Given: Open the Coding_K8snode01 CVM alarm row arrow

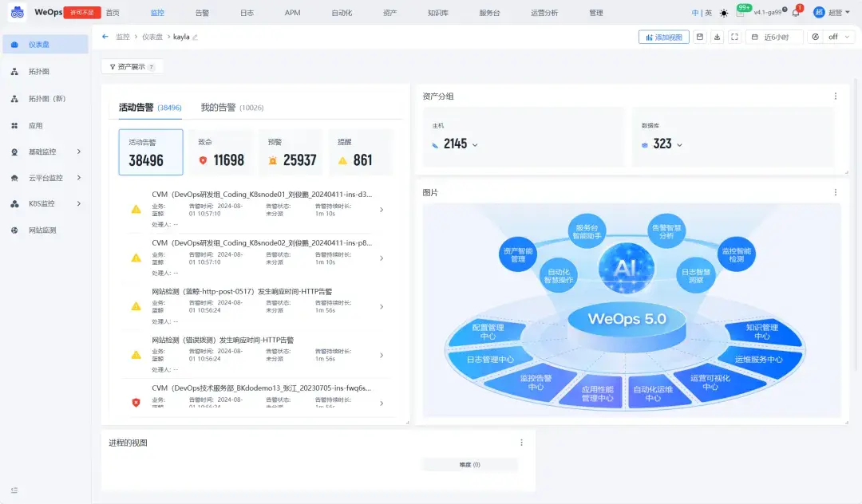Looking at the screenshot, I should 382,210.
